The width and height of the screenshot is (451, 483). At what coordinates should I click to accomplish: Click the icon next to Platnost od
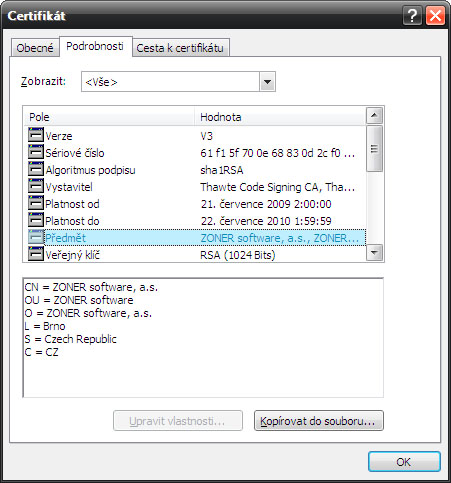[36, 203]
